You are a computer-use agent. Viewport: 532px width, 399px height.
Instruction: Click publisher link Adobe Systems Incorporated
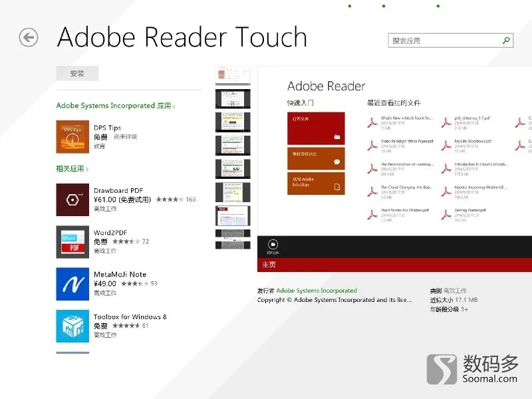click(x=317, y=291)
